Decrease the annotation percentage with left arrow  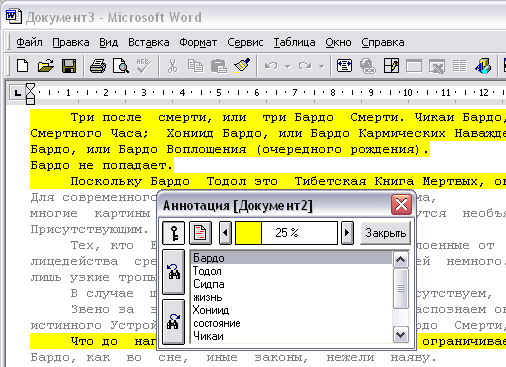pos(225,232)
